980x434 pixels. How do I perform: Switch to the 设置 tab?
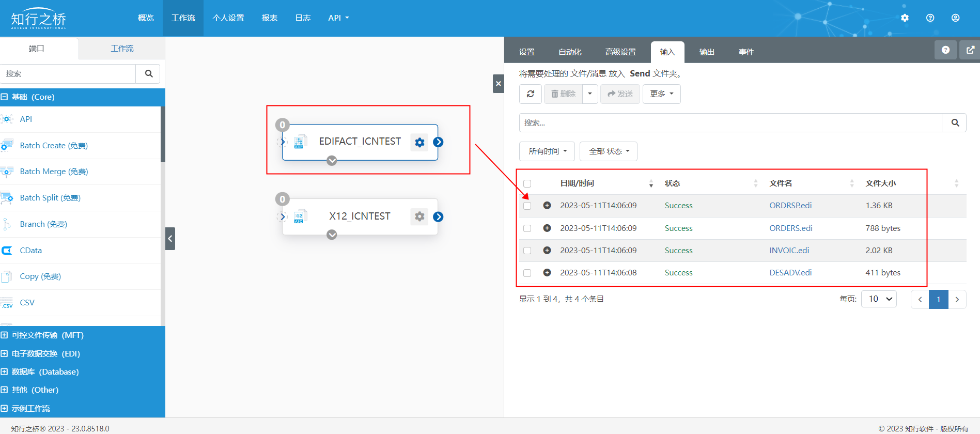527,52
